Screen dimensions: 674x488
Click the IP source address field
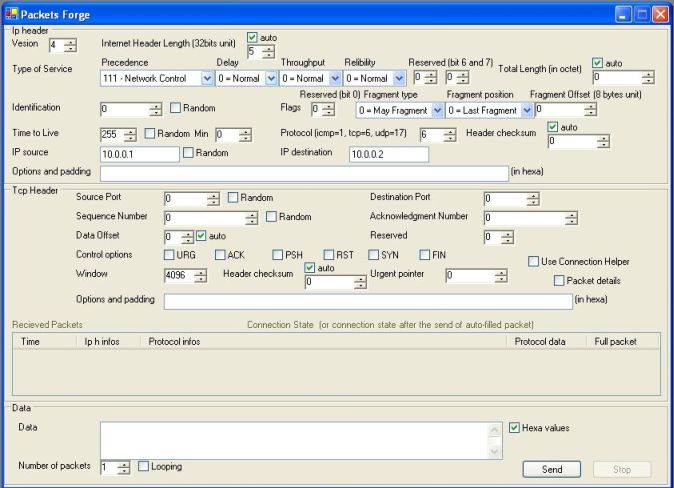point(140,154)
